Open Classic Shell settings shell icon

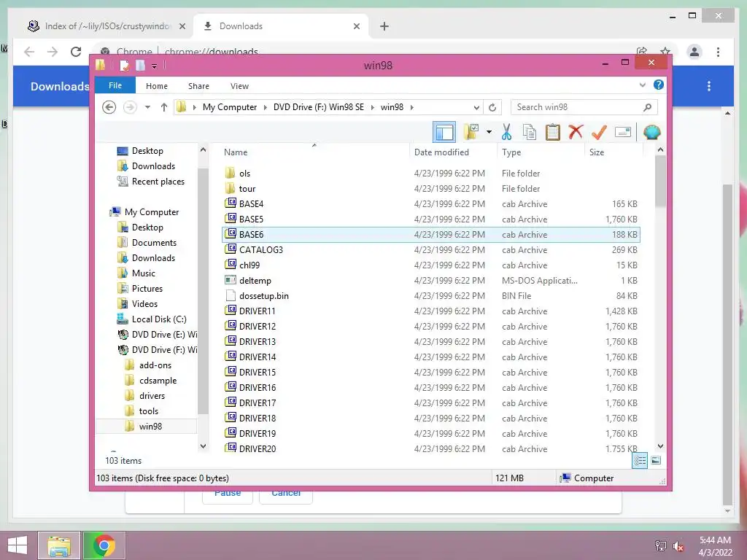pos(651,132)
